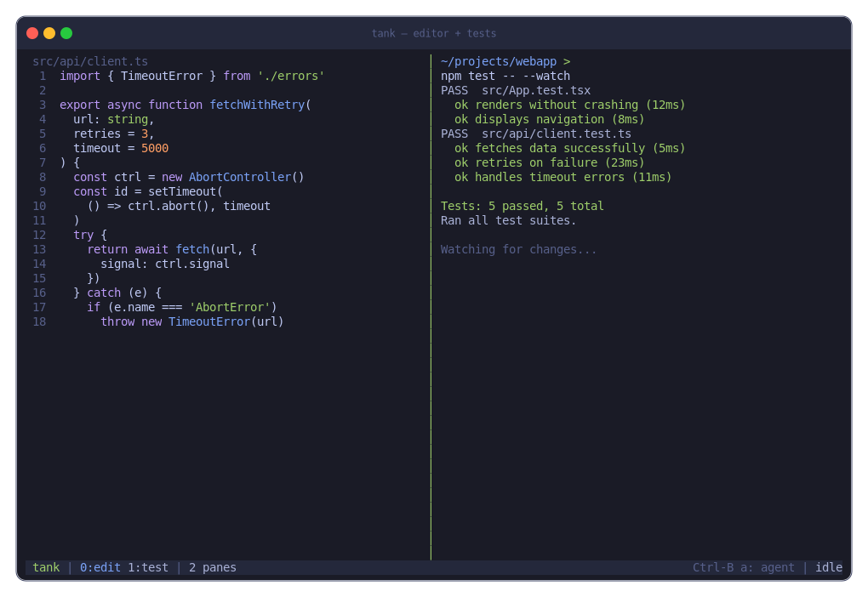Click 'ok fetches data successfully (5ms)' result
This screenshot has height=597, width=868.
pos(569,148)
